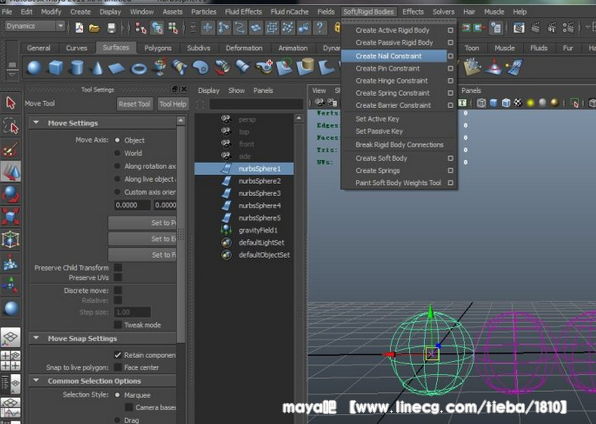
Task: Choose Break Rigid Body Connections
Action: [x=399, y=145]
